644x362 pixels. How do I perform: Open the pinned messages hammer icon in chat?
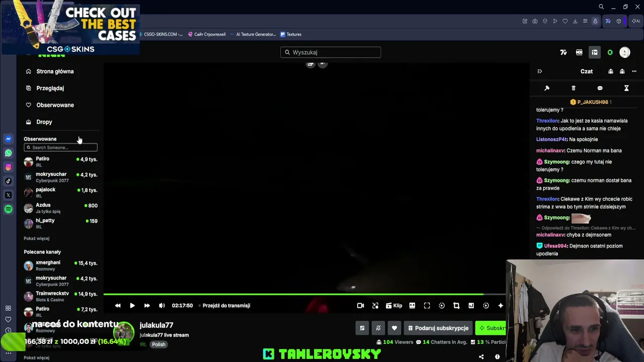click(x=547, y=88)
